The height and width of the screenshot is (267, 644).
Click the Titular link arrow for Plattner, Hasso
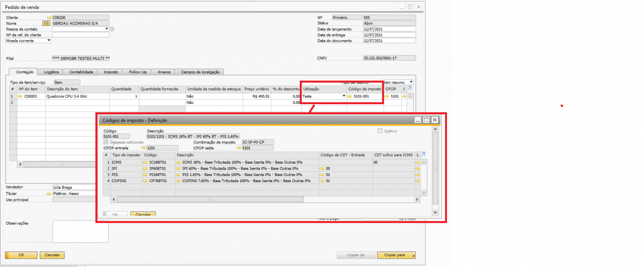pyautogui.click(x=49, y=194)
